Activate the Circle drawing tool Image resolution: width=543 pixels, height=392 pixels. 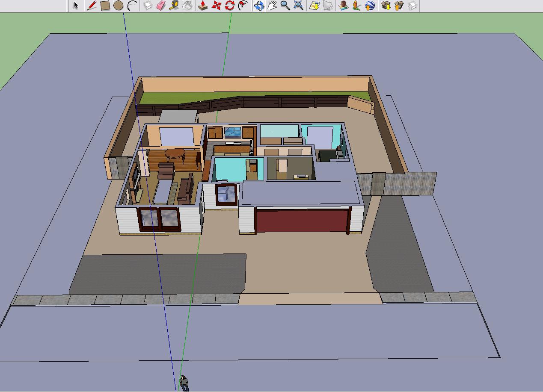pyautogui.click(x=119, y=6)
